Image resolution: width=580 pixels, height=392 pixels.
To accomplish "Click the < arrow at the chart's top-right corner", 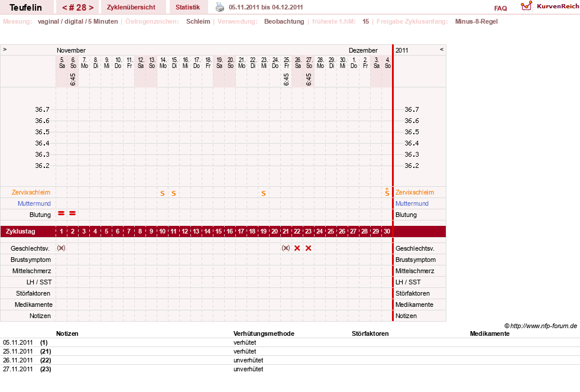I will (x=441, y=49).
